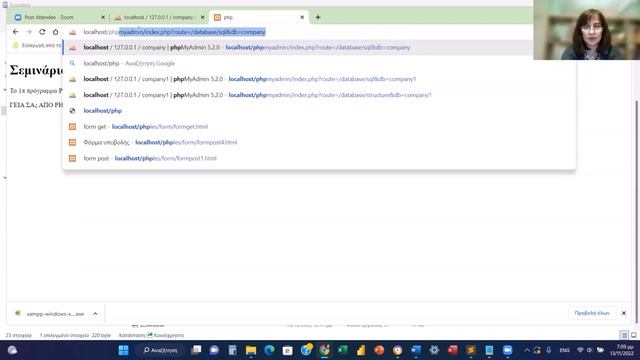The height and width of the screenshot is (360, 640).
Task: Click the magnifier icon of the Google search suggestion
Action: [72, 63]
